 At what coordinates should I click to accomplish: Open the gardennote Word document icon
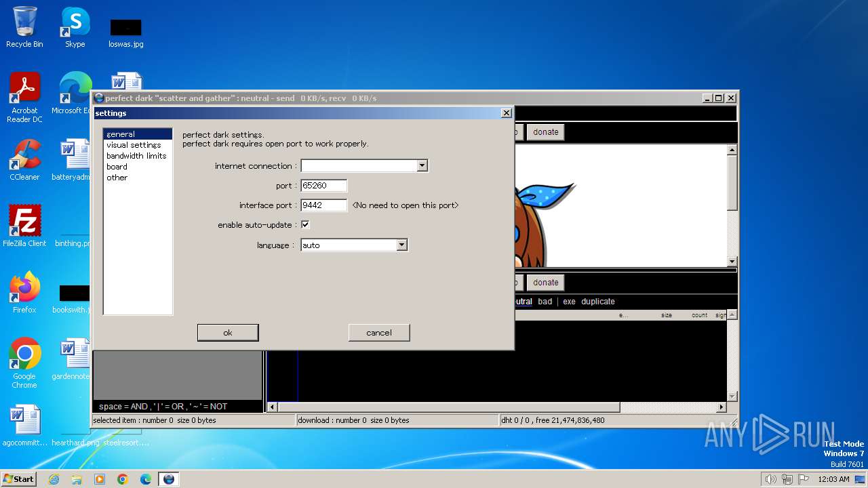71,359
